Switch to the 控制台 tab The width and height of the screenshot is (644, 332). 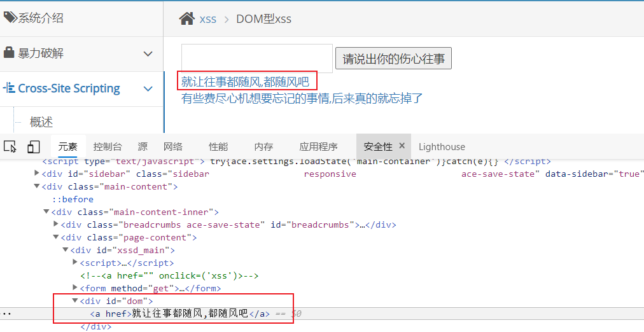pos(108,147)
